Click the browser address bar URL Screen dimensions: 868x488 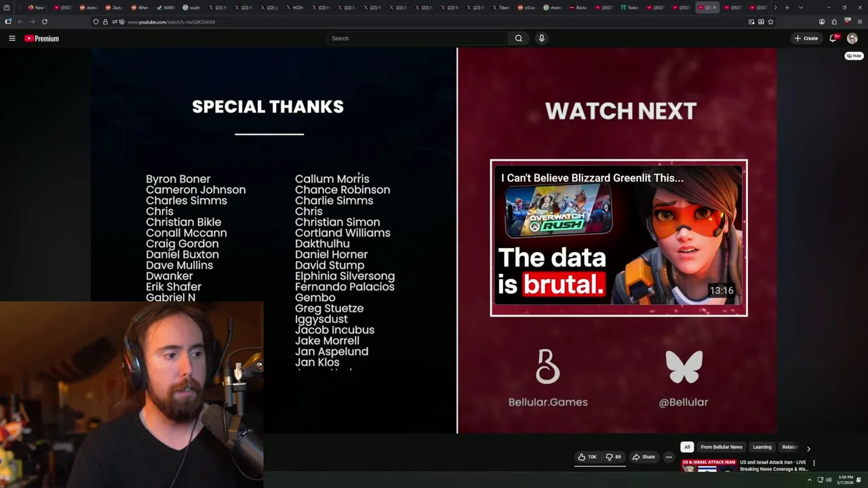(172, 22)
